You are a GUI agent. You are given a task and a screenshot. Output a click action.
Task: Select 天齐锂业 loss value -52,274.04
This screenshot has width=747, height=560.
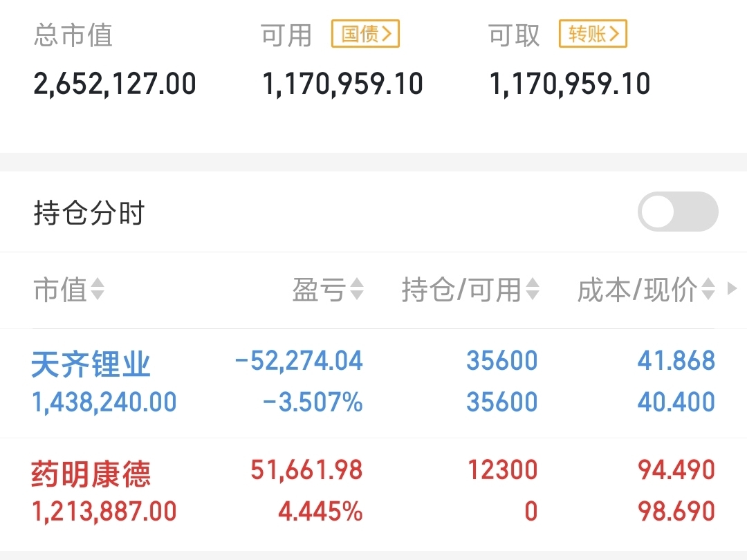(x=299, y=360)
